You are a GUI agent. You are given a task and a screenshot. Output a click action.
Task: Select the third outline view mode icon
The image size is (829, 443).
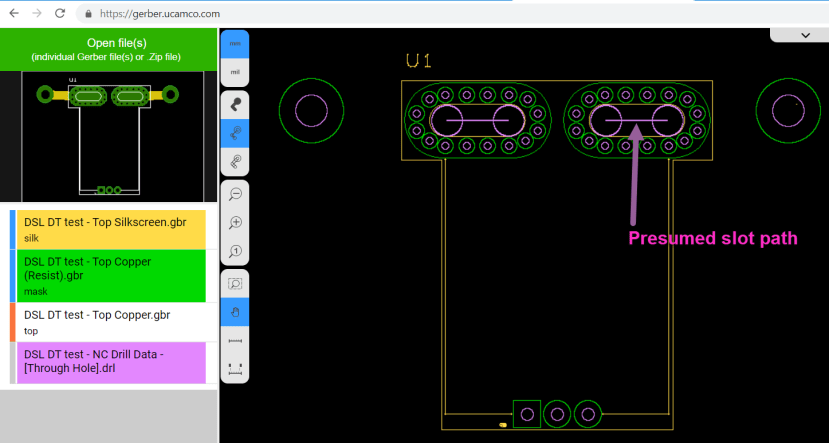(235, 161)
